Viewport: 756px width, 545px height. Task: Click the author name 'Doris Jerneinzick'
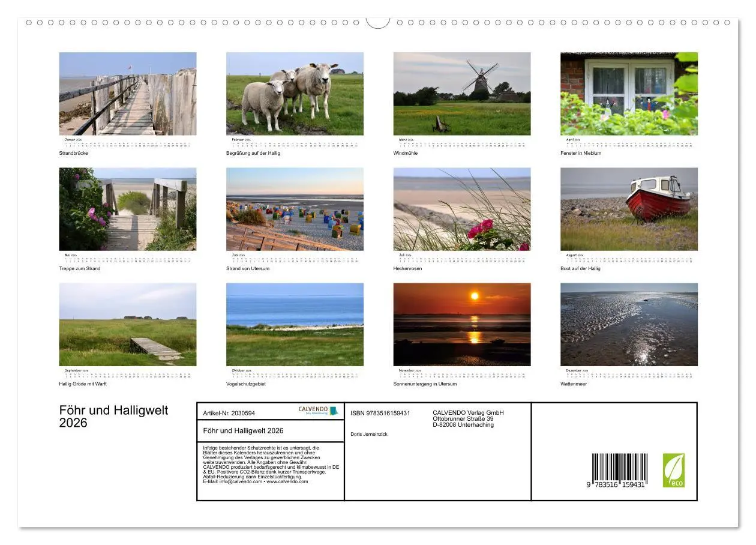pyautogui.click(x=369, y=434)
